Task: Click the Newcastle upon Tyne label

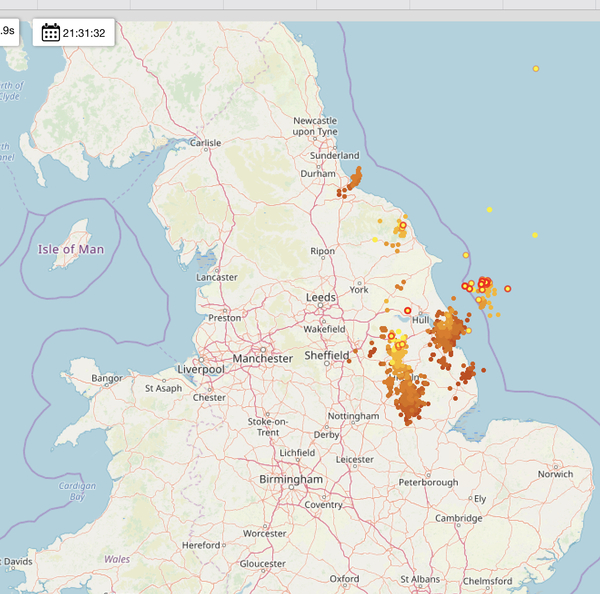Action: point(315,126)
